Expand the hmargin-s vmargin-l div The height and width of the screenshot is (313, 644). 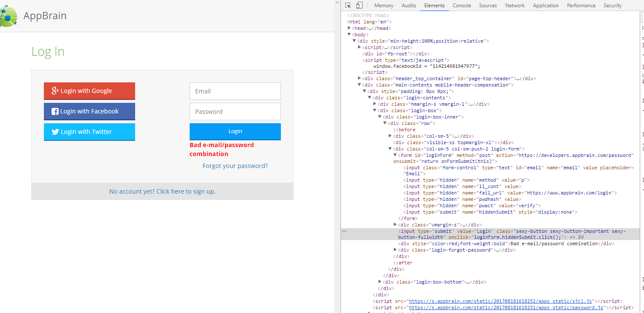point(375,104)
